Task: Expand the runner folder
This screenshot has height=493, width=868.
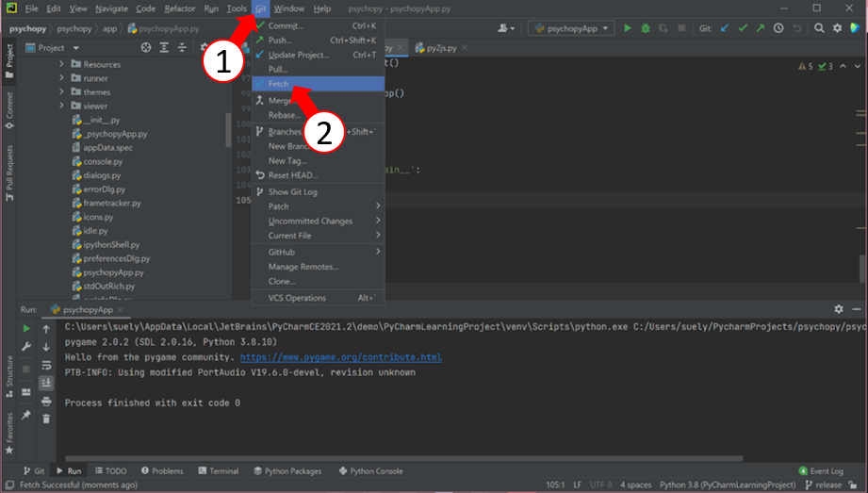Action: point(61,78)
